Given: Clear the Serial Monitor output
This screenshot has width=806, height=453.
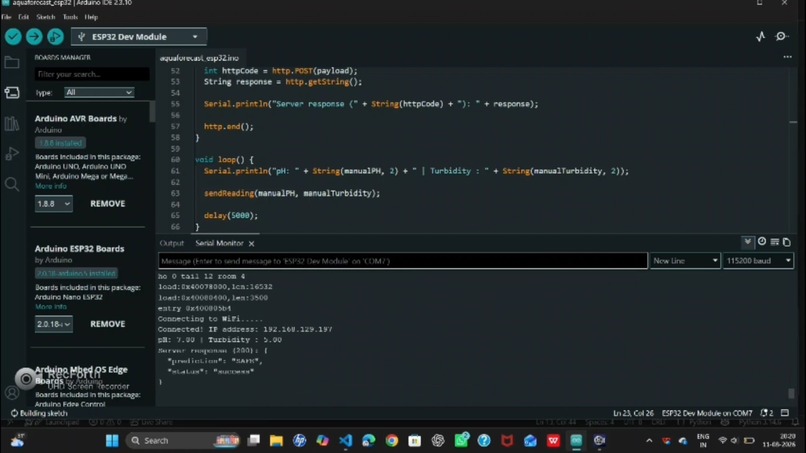Looking at the screenshot, I should [x=774, y=242].
